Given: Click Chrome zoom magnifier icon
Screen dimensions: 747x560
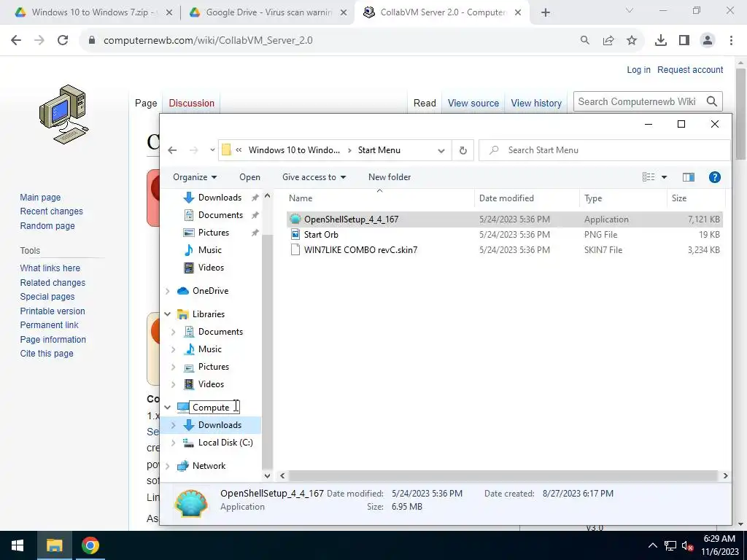Looking at the screenshot, I should [x=585, y=41].
